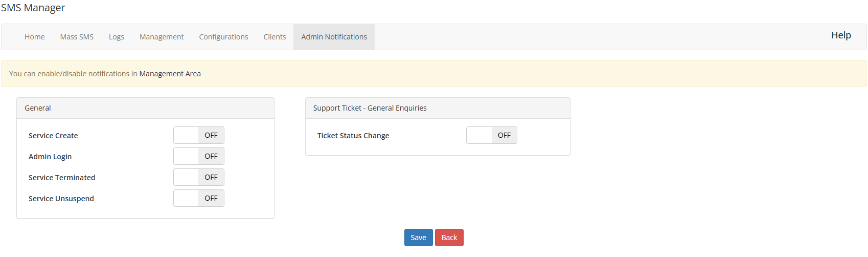Turn on Service Unsuspend toggle
The height and width of the screenshot is (257, 868).
[199, 198]
